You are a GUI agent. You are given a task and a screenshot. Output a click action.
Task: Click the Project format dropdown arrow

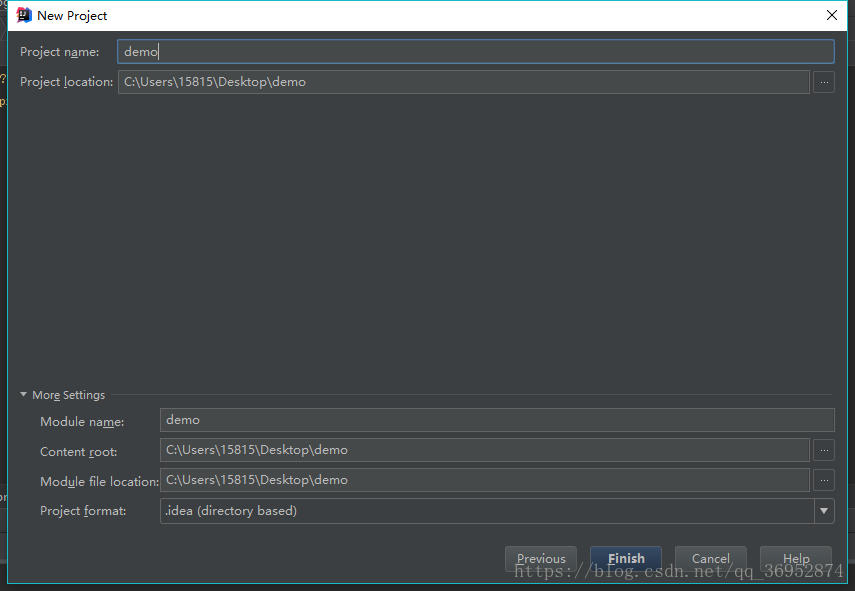(824, 511)
